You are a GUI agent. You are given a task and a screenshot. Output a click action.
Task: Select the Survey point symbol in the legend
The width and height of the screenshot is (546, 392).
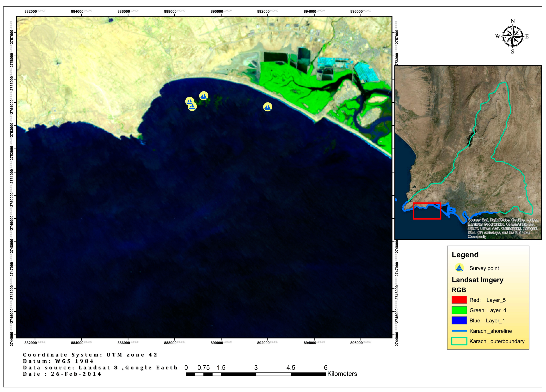tap(459, 268)
